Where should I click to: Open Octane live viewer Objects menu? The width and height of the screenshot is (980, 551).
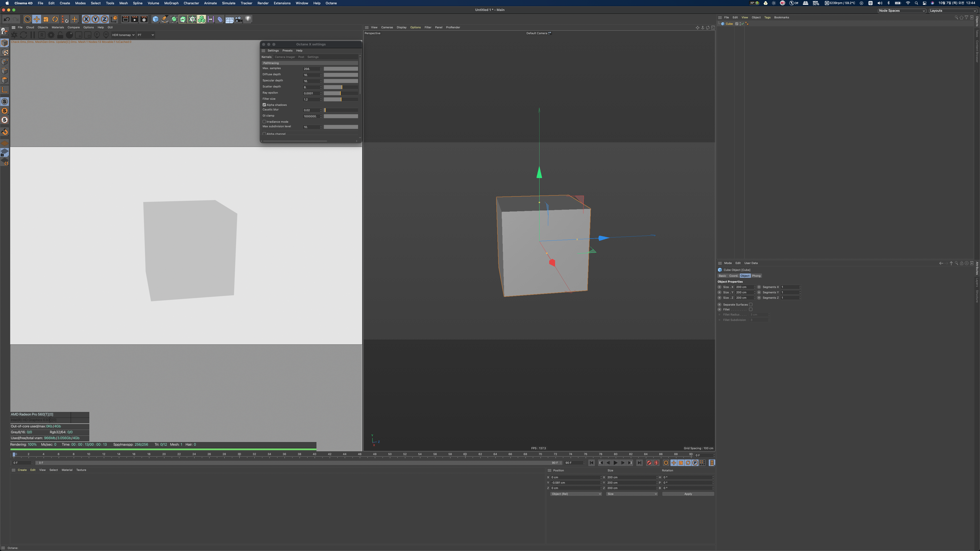point(43,27)
